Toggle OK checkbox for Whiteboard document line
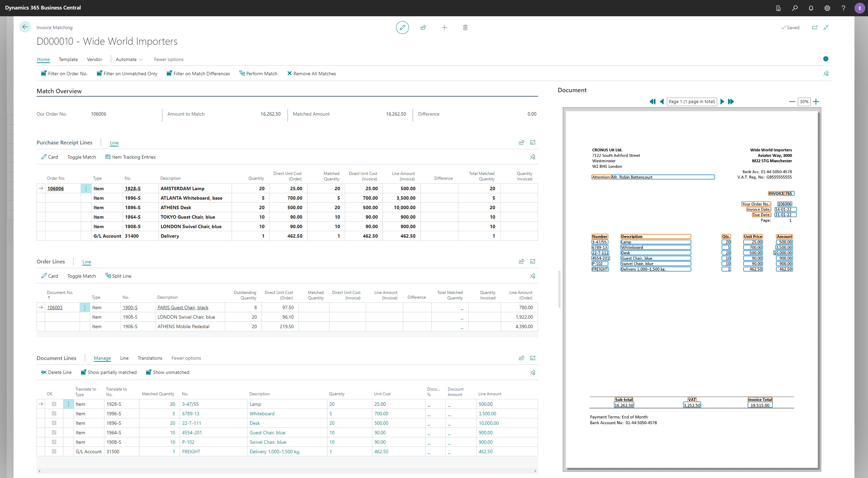 (54, 414)
